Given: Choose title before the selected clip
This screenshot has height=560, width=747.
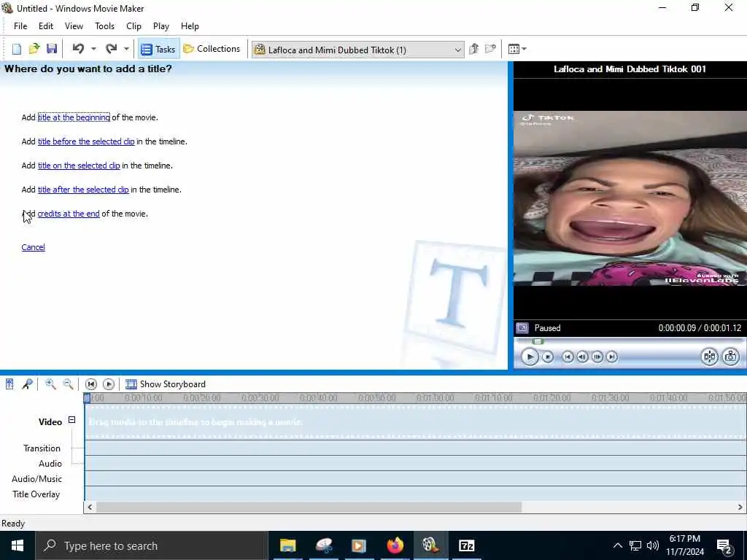Looking at the screenshot, I should [x=86, y=141].
